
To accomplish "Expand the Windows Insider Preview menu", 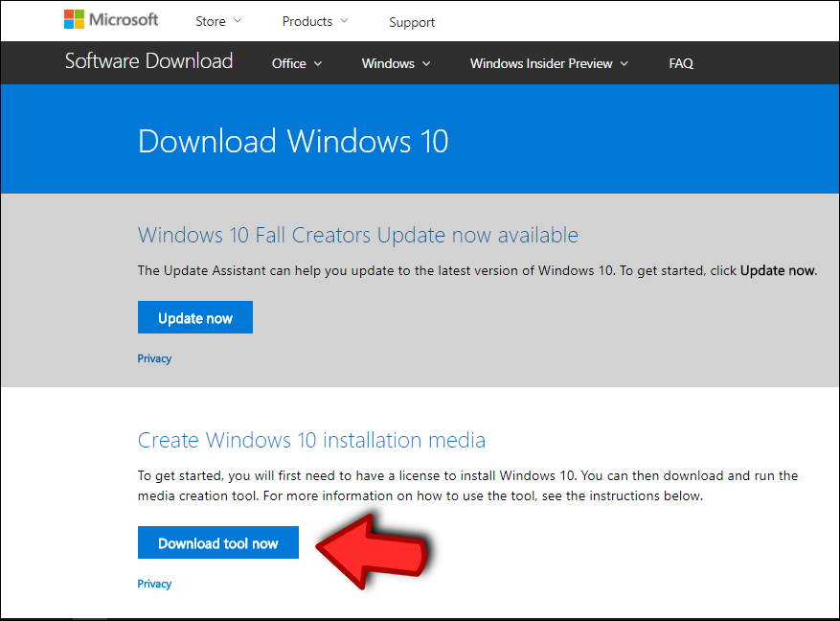I will click(x=549, y=63).
